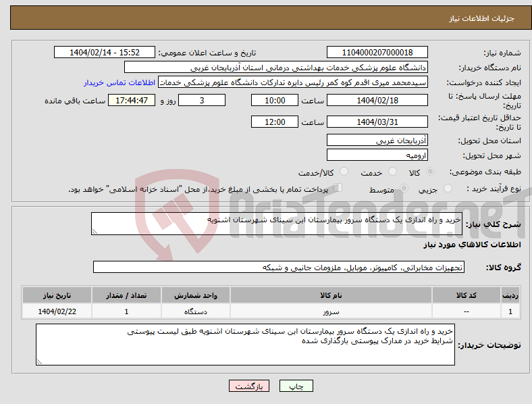Click the گروه کالا label

[504, 268]
